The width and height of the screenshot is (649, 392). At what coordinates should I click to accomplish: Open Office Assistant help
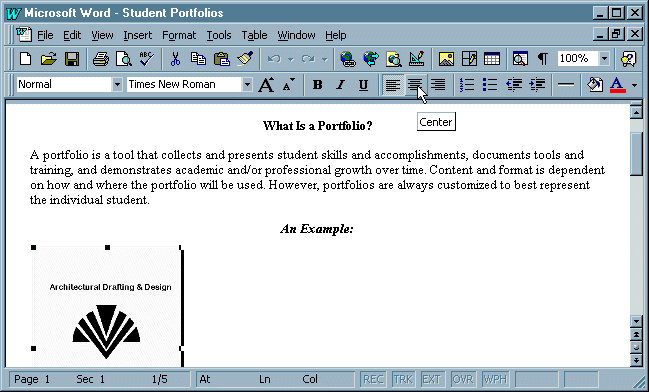coord(628,59)
